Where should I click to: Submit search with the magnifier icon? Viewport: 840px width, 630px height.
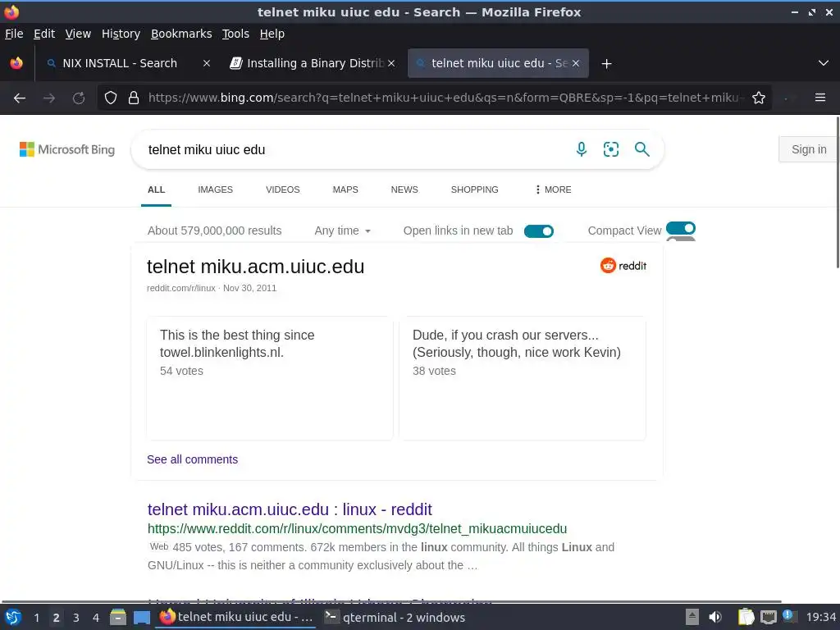pyautogui.click(x=641, y=149)
